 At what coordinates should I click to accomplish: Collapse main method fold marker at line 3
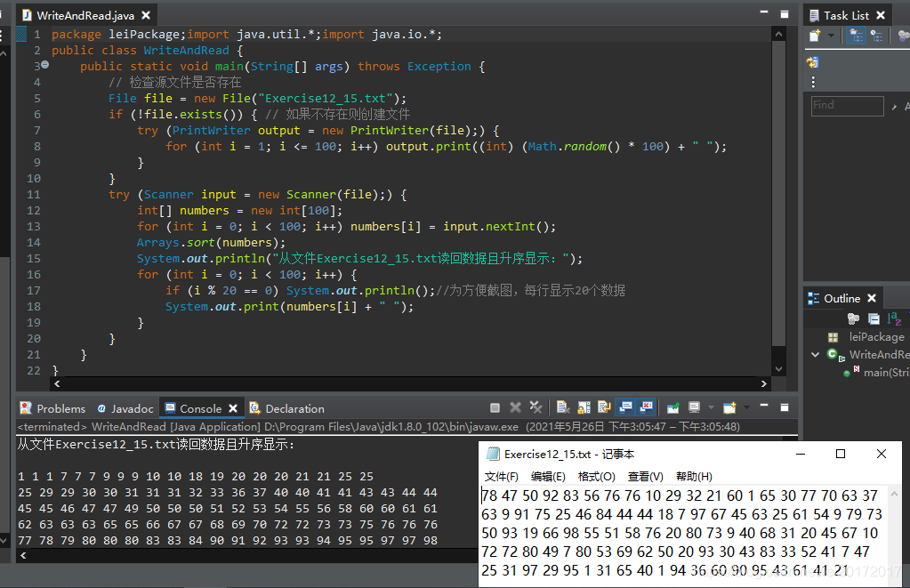[x=44, y=65]
